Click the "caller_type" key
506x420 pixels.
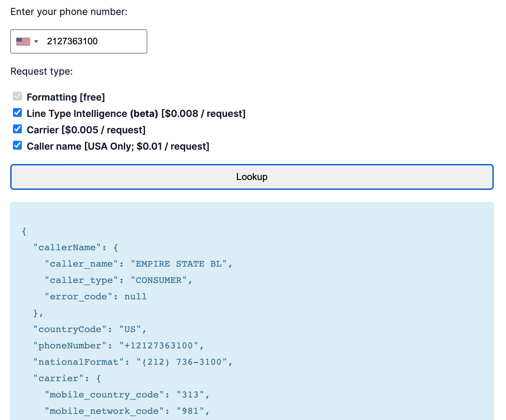(x=81, y=280)
